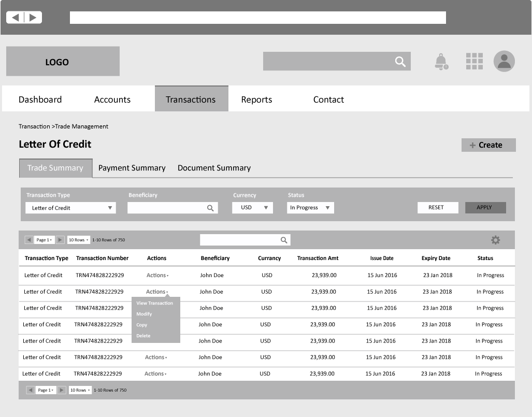Select the Transactions nav item
The width and height of the screenshot is (532, 417).
[191, 99]
